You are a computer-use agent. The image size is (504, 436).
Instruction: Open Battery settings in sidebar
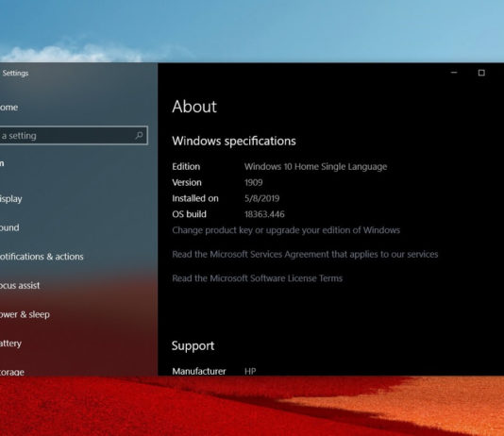click(x=10, y=344)
